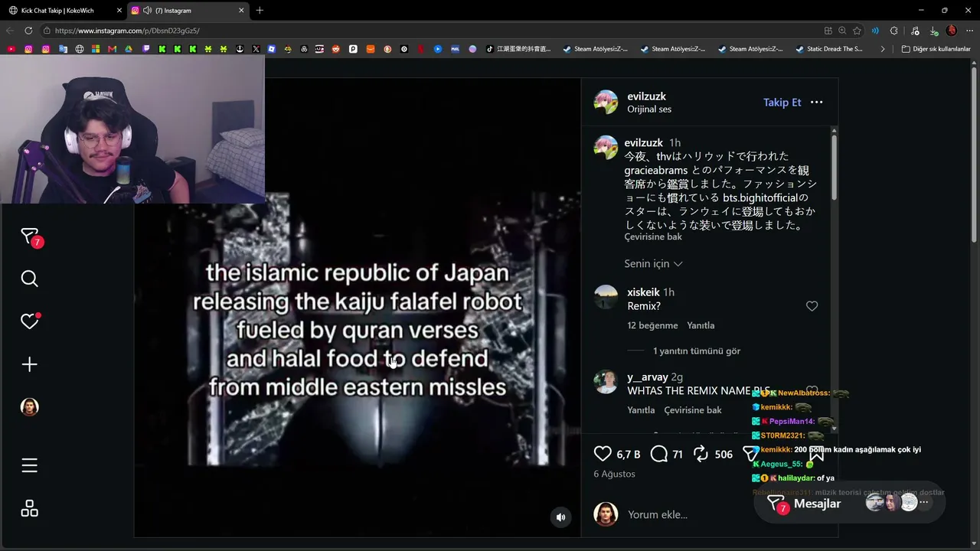This screenshot has width=980, height=551.
Task: Open xiskeik's profile username
Action: [643, 292]
